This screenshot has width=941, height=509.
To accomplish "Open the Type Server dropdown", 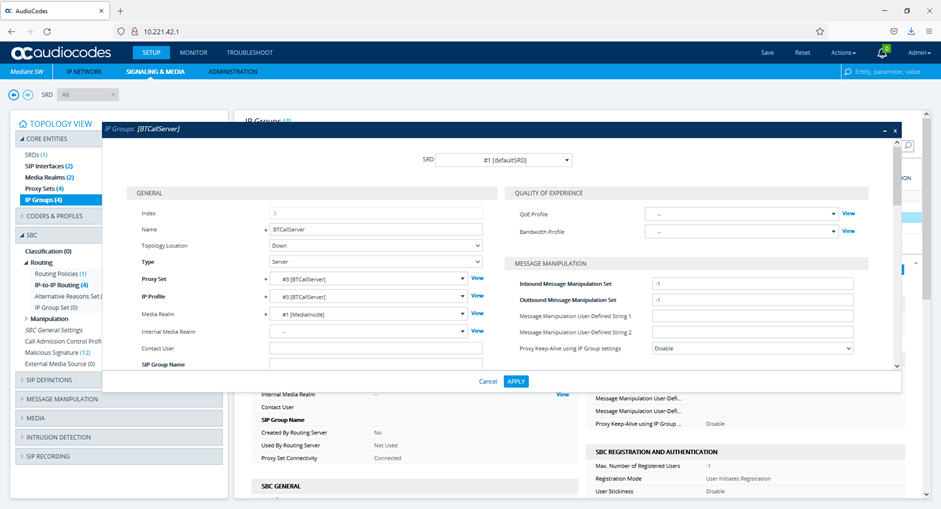I will click(x=376, y=262).
